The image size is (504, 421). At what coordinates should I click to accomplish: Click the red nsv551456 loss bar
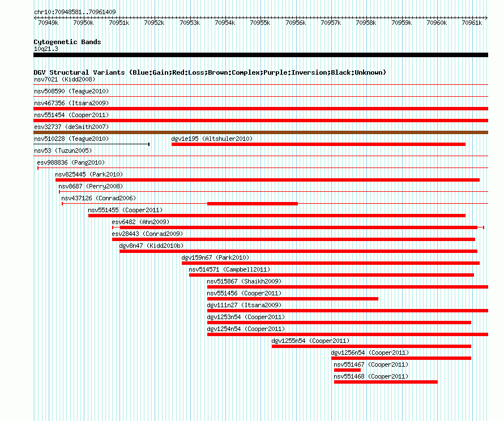point(293,299)
